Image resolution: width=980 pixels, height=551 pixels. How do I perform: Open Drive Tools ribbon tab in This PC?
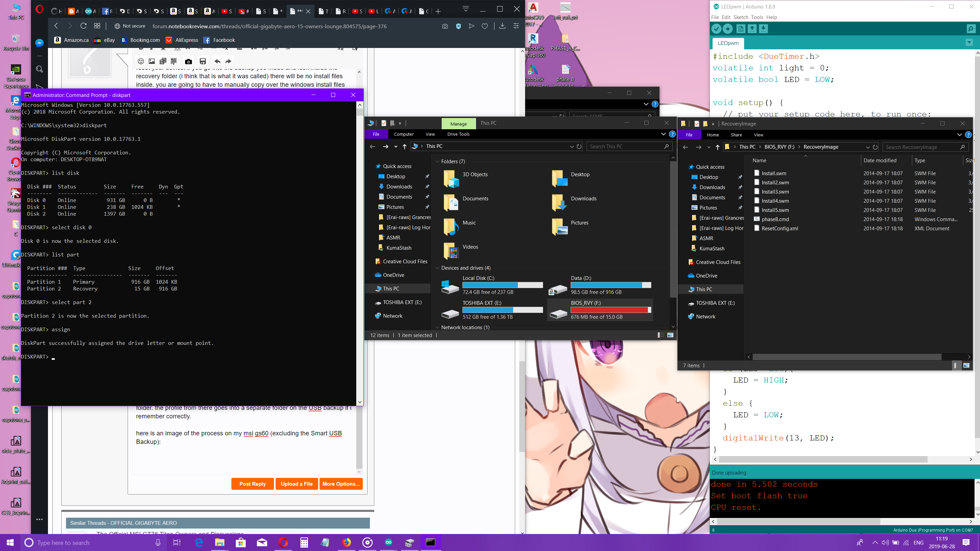coord(458,134)
